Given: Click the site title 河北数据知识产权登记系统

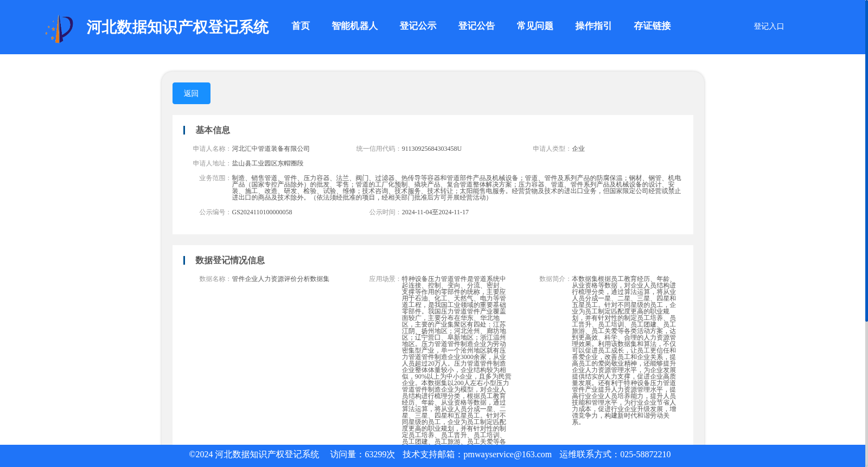Looking at the screenshot, I should click(x=177, y=27).
